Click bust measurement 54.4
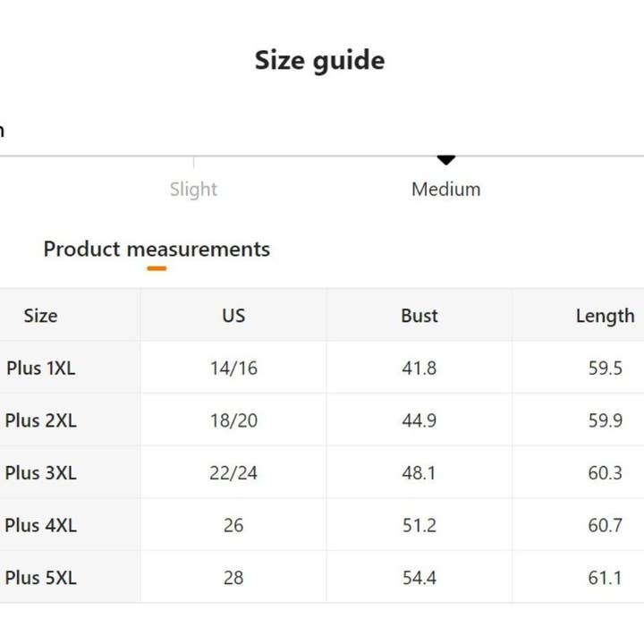 [x=419, y=578]
